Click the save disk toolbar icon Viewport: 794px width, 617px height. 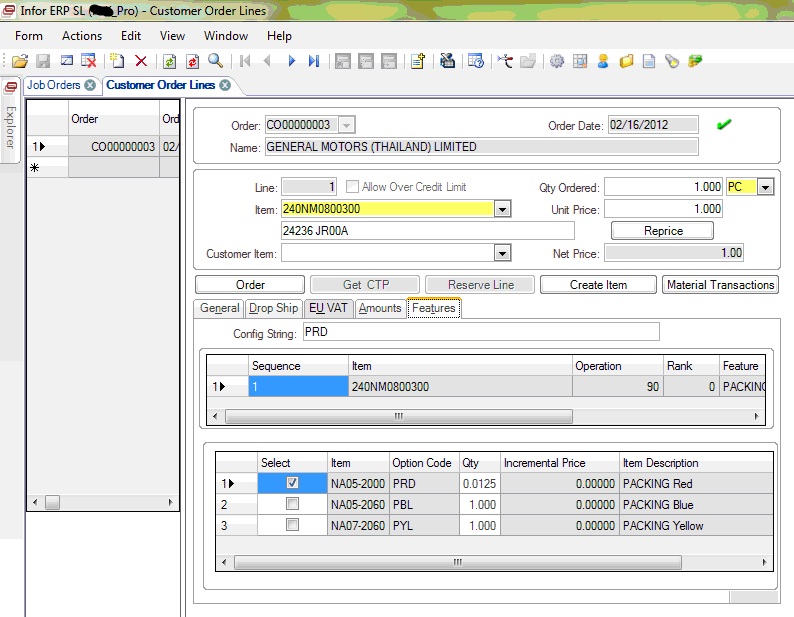[x=43, y=61]
